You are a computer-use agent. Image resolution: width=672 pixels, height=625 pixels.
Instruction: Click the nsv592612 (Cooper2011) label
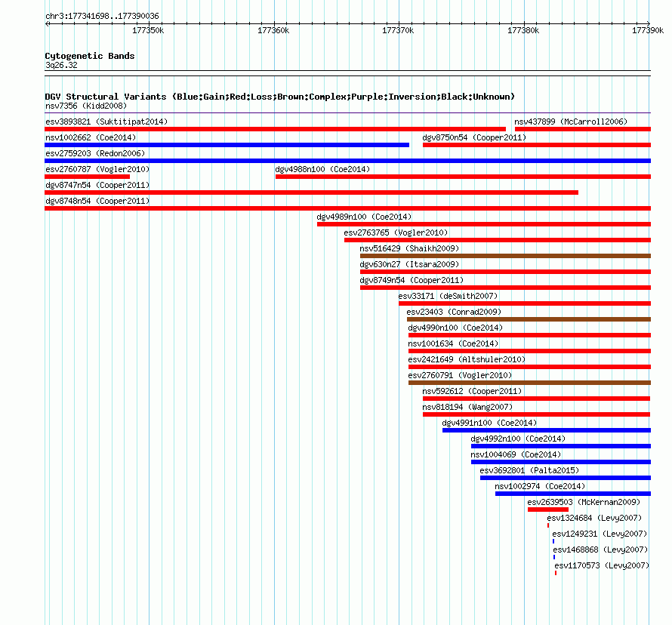tap(472, 391)
